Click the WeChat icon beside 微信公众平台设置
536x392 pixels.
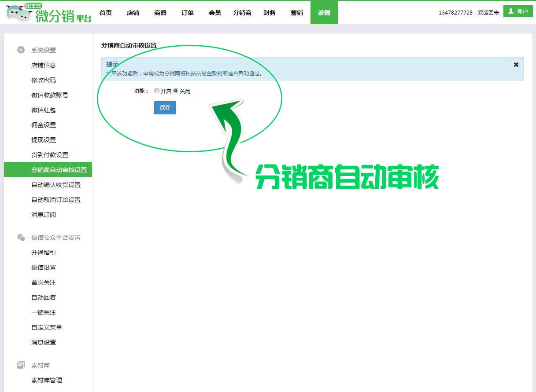coord(21,238)
